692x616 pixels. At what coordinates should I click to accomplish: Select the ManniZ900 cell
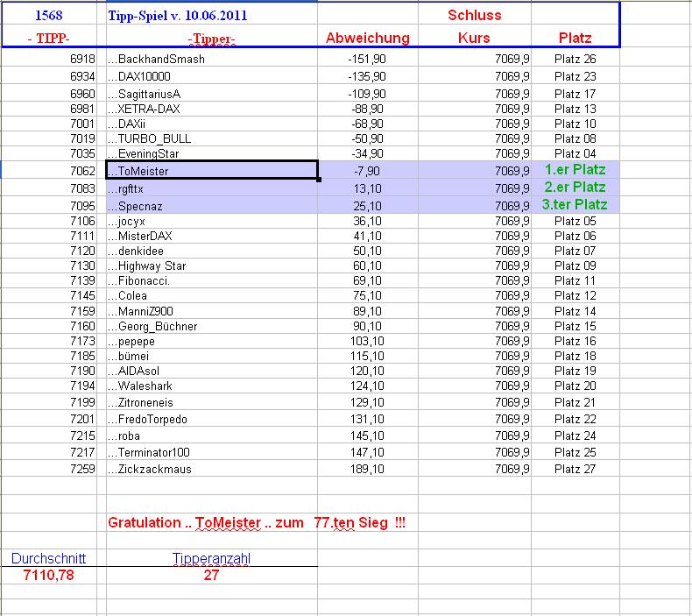point(212,311)
